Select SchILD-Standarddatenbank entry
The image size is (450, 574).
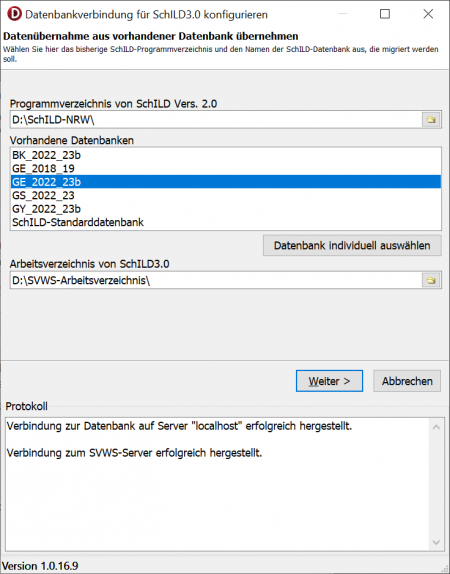click(226, 222)
